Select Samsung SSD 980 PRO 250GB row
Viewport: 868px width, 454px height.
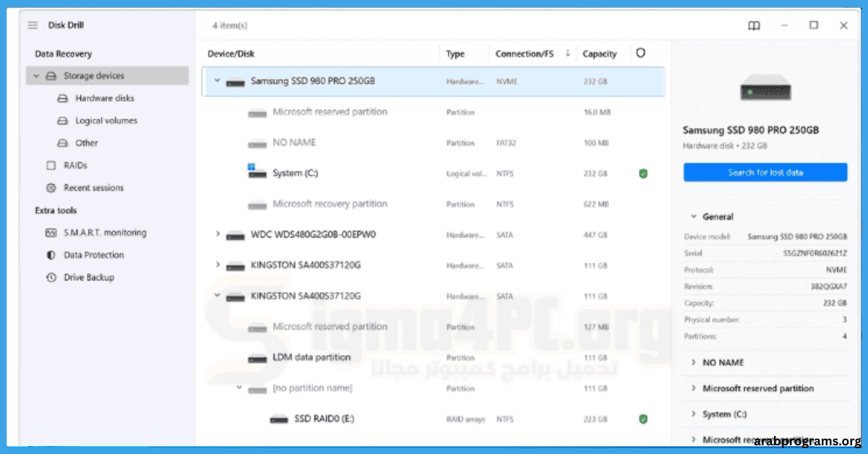pyautogui.click(x=433, y=82)
